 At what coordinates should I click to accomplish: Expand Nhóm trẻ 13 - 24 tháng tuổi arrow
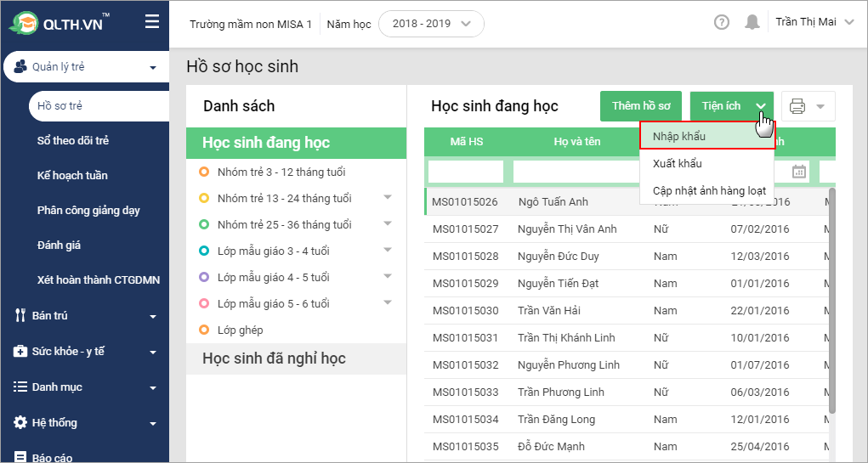click(x=388, y=197)
